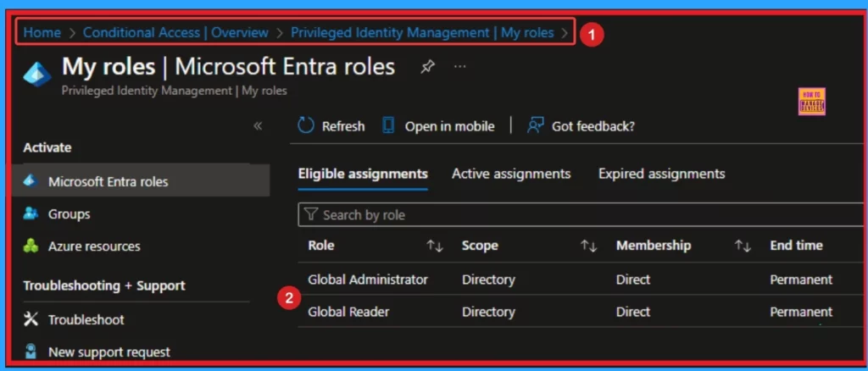This screenshot has height=371, width=868.
Task: Sort by Role column arrows
Action: click(435, 246)
